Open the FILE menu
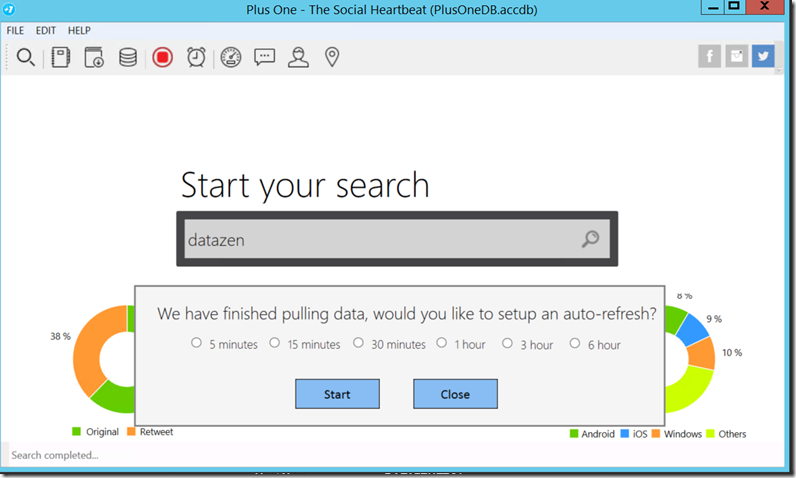Screen dimensions: 796x478 [x=15, y=31]
